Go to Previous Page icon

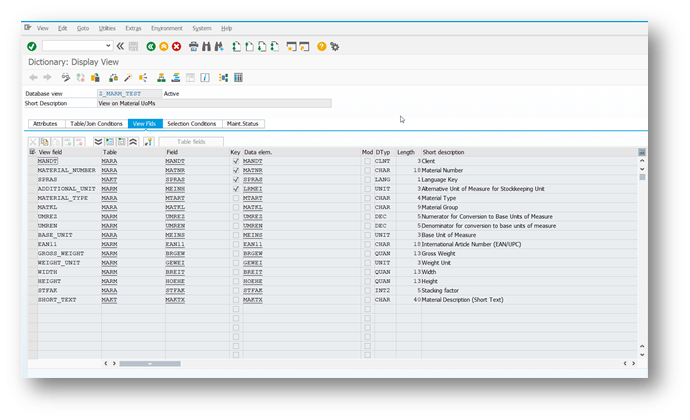pos(250,46)
